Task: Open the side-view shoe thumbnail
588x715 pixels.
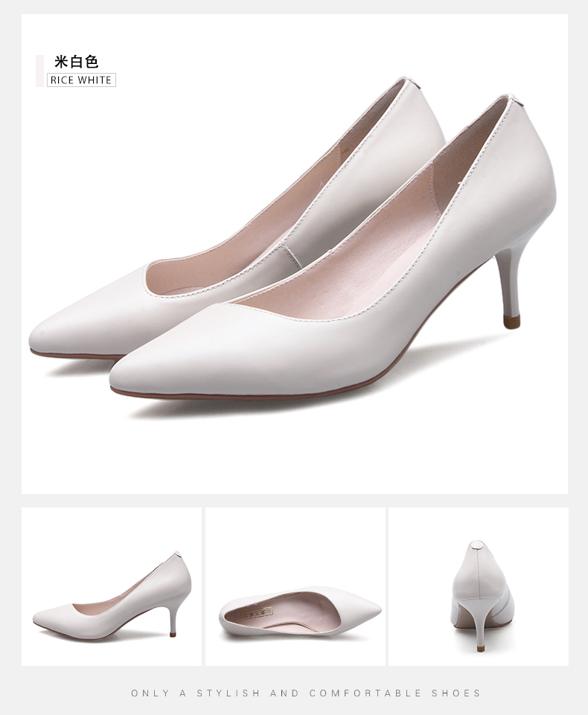Action: [x=112, y=586]
